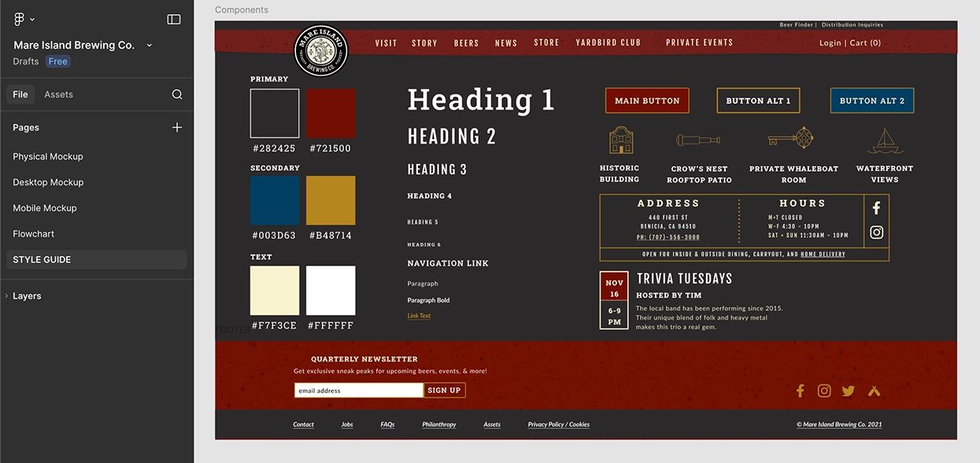Click the Beer Finder link
This screenshot has width=980, height=463.
click(x=796, y=25)
